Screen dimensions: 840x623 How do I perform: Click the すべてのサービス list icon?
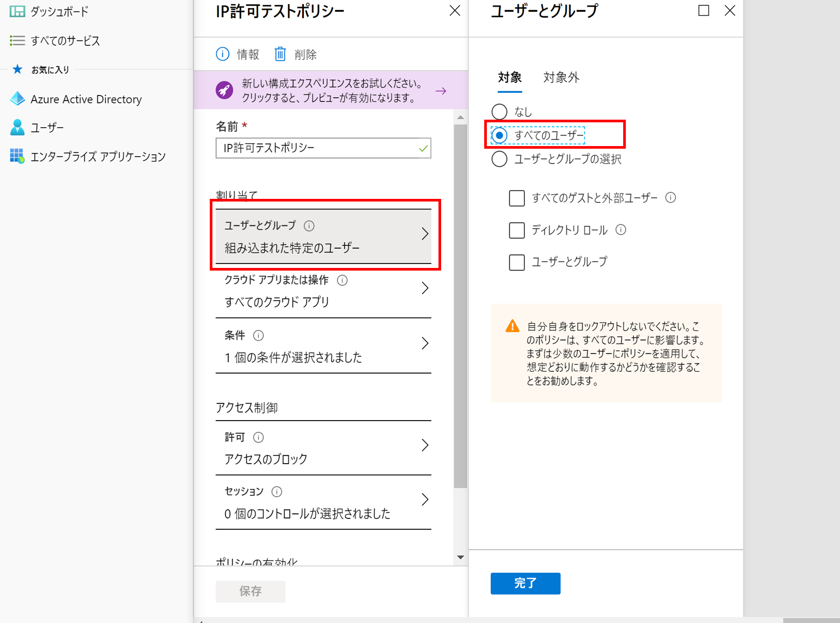(17, 40)
